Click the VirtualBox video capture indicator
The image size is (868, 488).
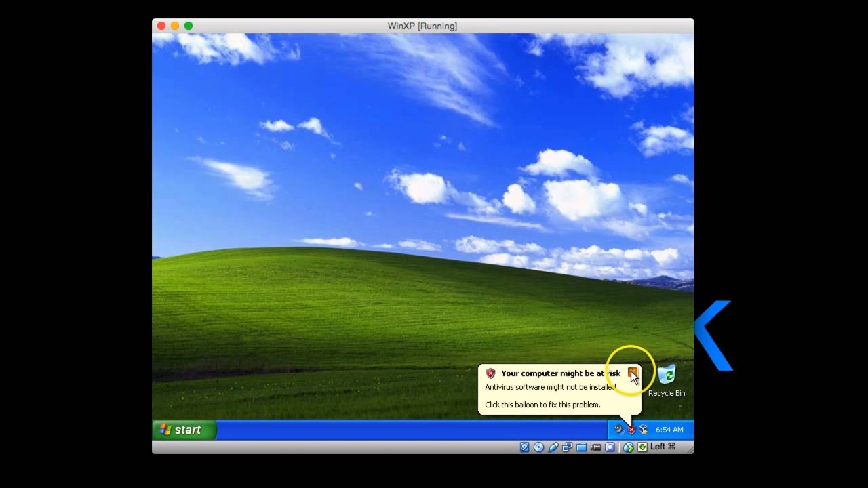[596, 447]
